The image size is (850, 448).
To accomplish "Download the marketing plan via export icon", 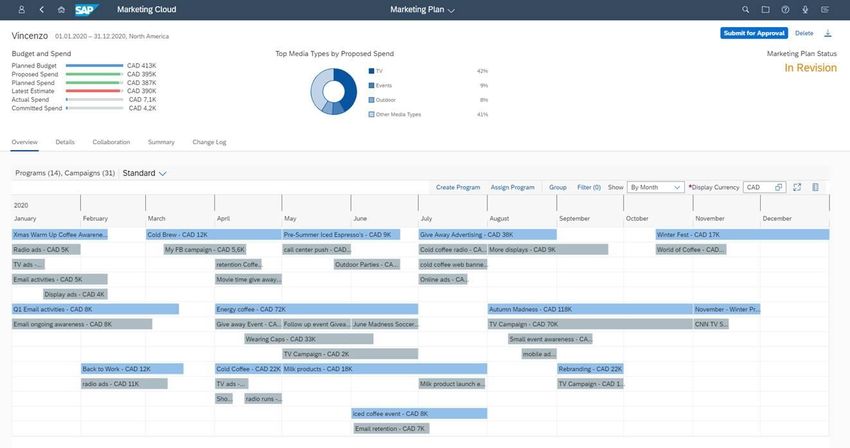I will 828,34.
